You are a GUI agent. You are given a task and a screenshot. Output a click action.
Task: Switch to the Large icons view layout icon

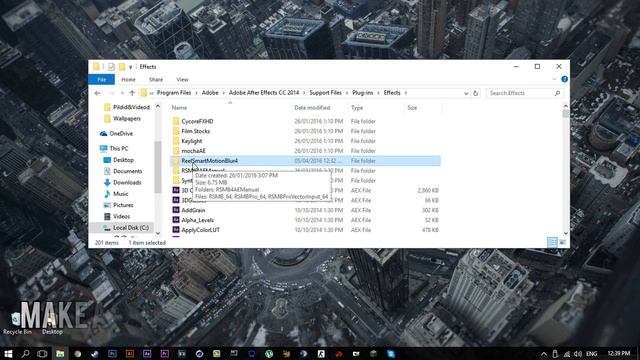(562, 242)
